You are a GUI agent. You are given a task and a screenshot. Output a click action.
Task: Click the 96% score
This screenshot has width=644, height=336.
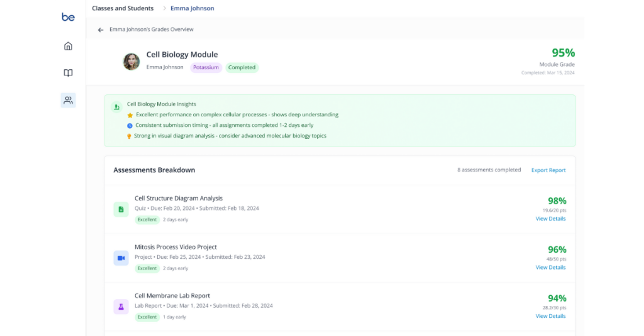click(x=557, y=249)
